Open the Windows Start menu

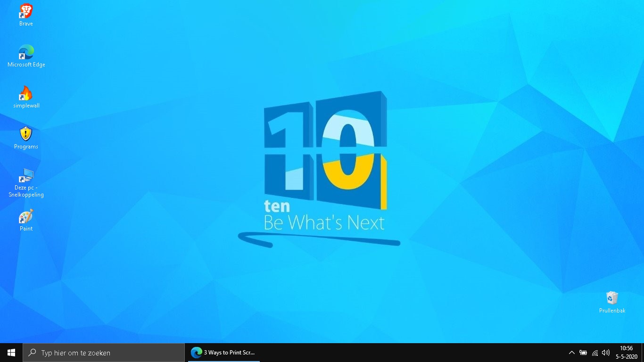11,353
